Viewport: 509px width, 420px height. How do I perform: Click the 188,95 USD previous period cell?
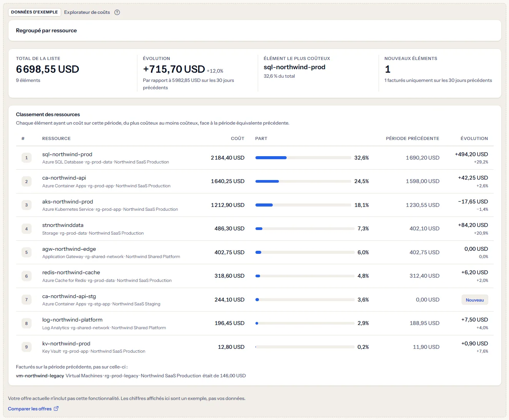click(x=424, y=323)
